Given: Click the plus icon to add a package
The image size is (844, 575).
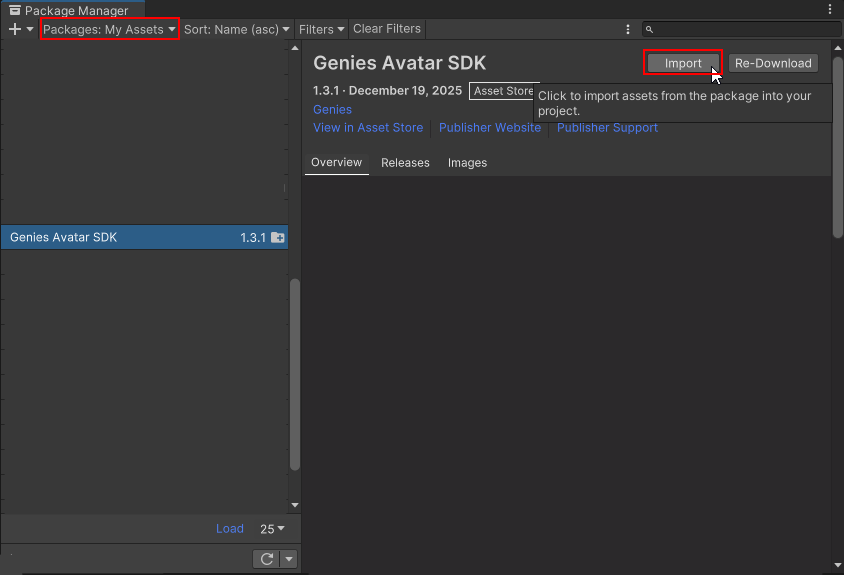Looking at the screenshot, I should coord(14,30).
